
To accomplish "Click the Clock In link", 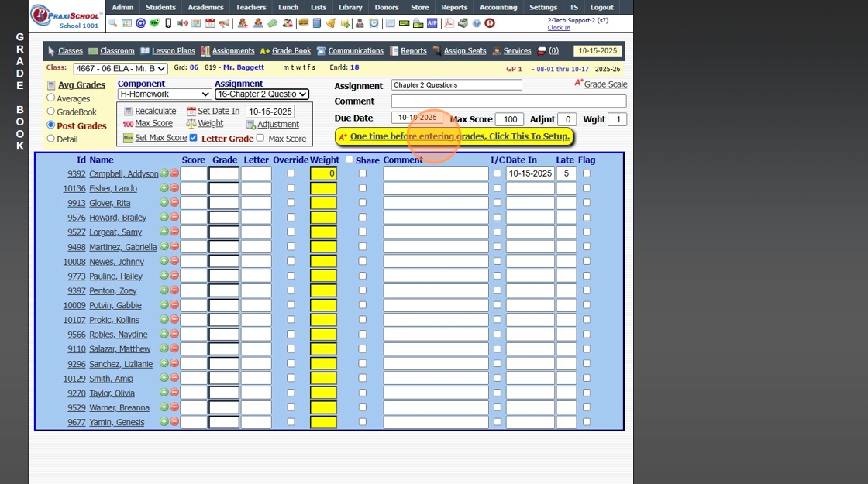I will 559,28.
